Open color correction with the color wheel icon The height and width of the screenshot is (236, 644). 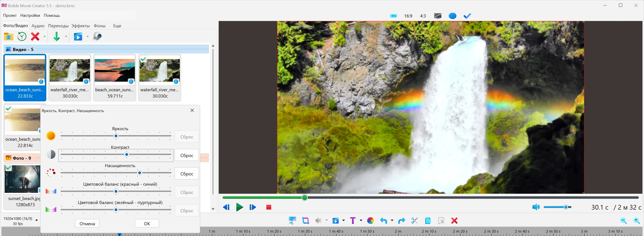371,221
